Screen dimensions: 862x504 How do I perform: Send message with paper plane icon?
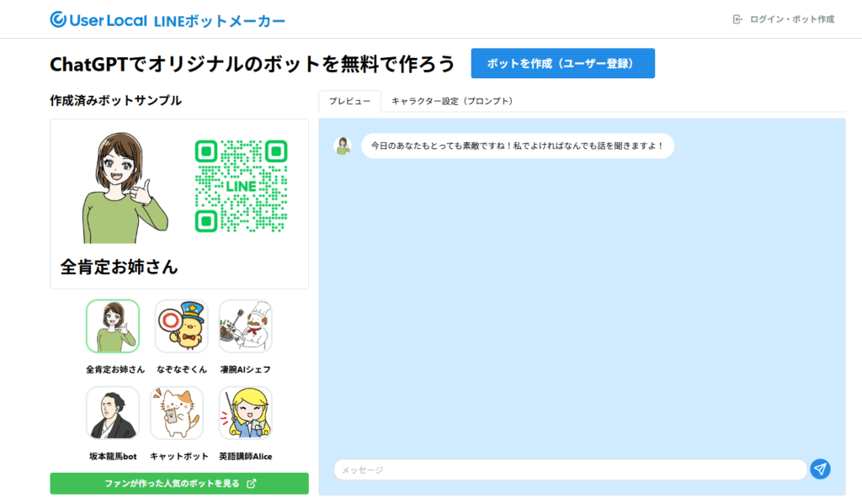pyautogui.click(x=820, y=469)
